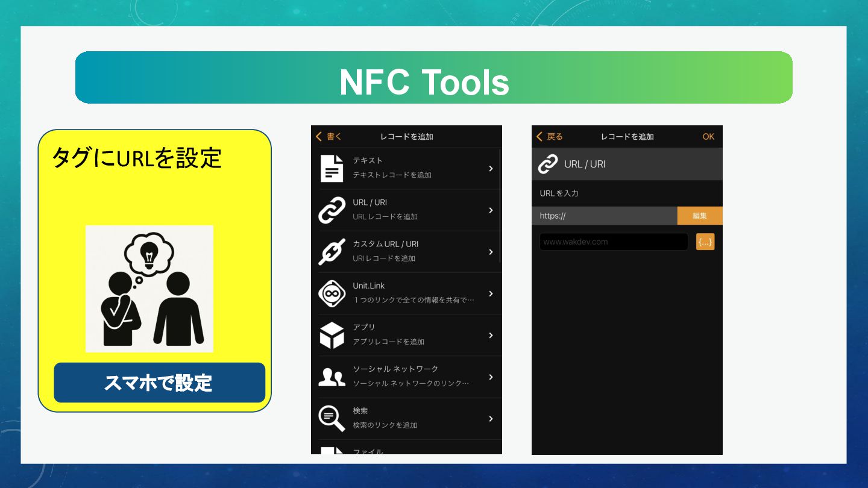Click the www.wakdev.com URL input field
Screen dimensions: 868x488
coord(614,242)
